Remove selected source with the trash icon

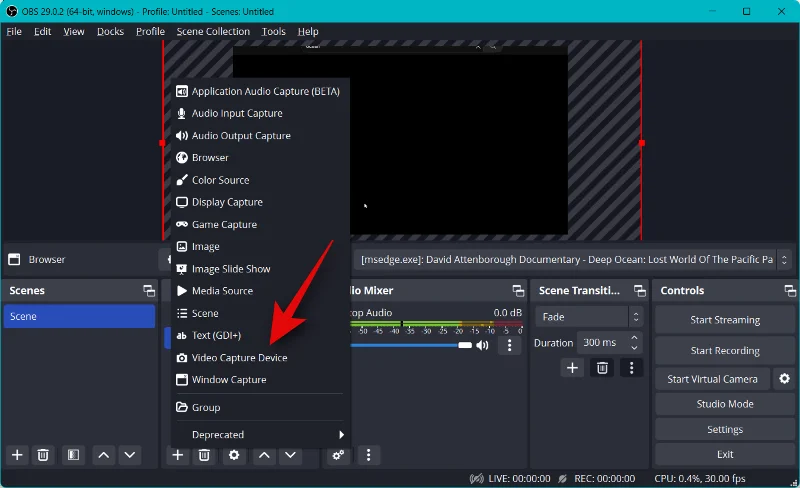pyautogui.click(x=204, y=455)
